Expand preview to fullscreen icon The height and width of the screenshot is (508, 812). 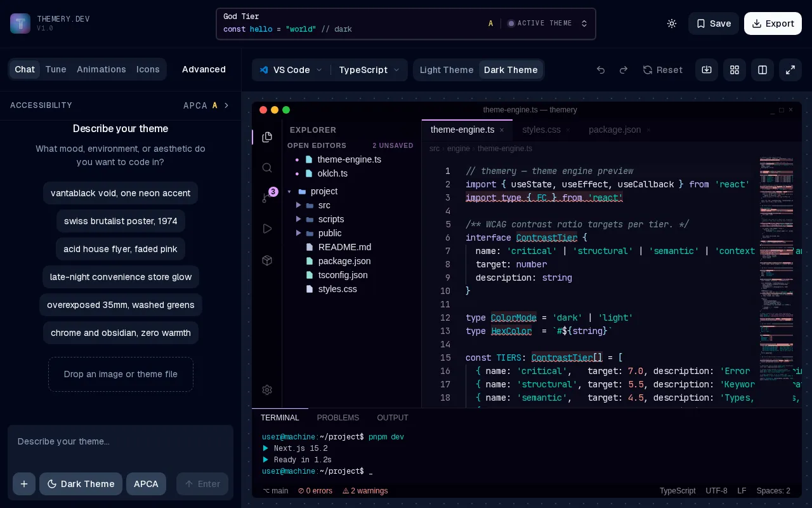click(790, 70)
